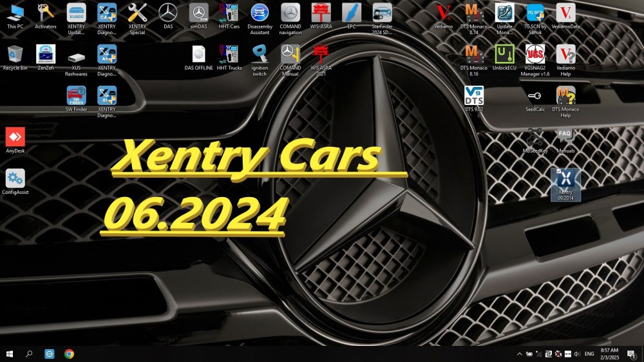Open UnlockECU desktop shortcut

pos(504,58)
